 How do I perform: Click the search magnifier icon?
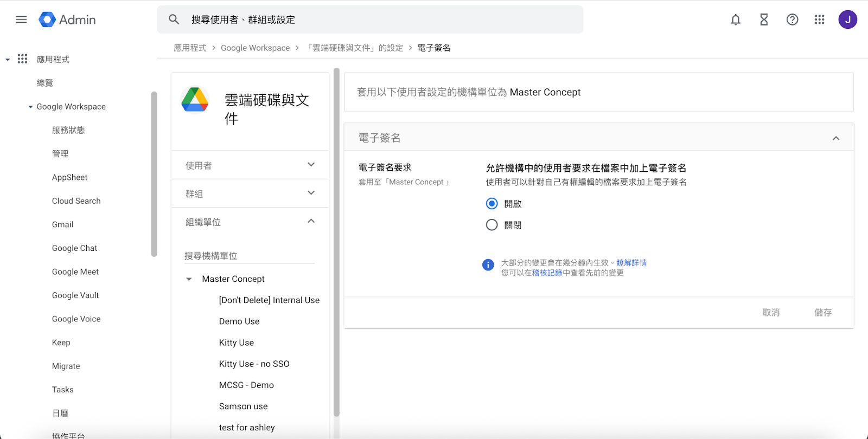tap(174, 20)
